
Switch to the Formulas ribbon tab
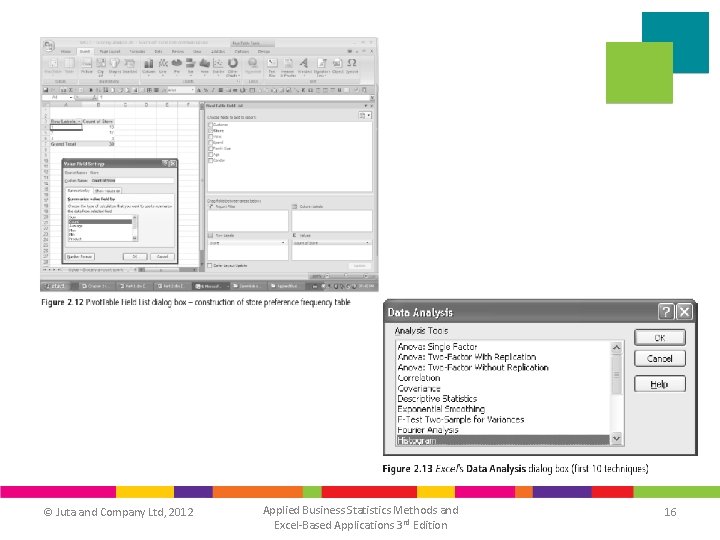pyautogui.click(x=137, y=51)
